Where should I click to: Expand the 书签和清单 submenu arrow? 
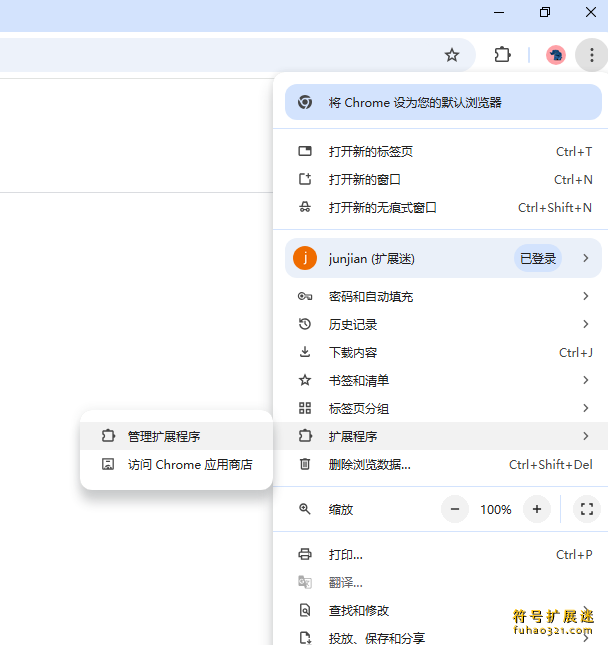586,380
